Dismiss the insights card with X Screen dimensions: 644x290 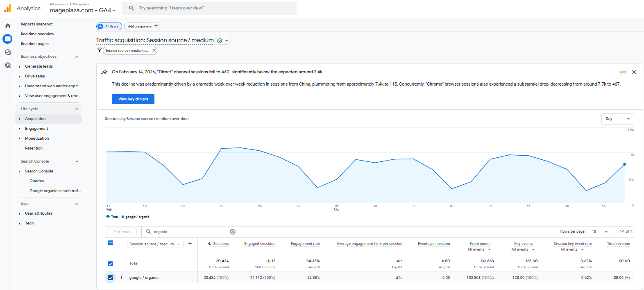tap(634, 72)
